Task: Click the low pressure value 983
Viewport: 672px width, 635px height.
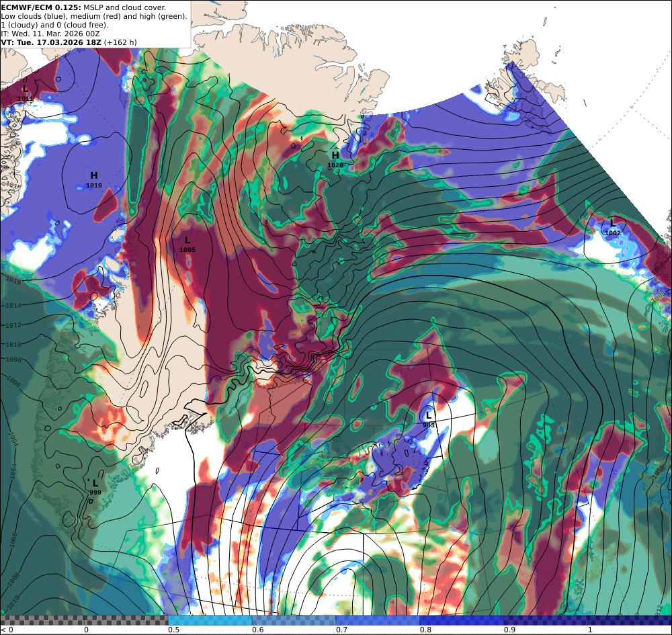Action: point(429,425)
